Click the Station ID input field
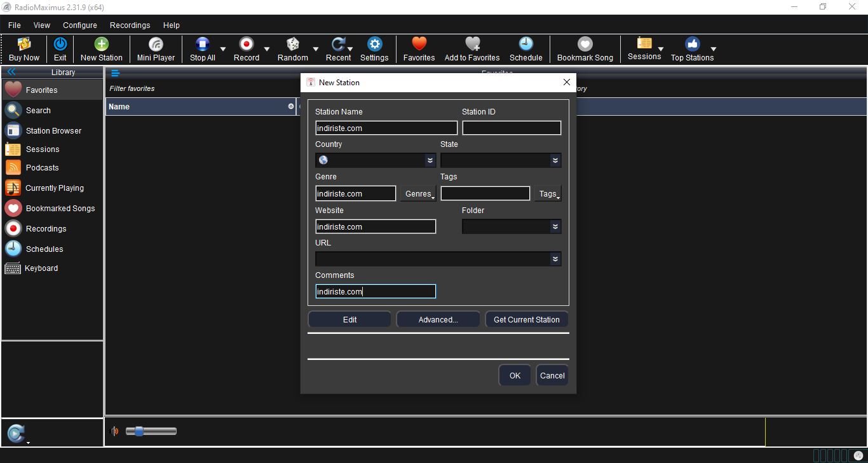 [x=512, y=128]
